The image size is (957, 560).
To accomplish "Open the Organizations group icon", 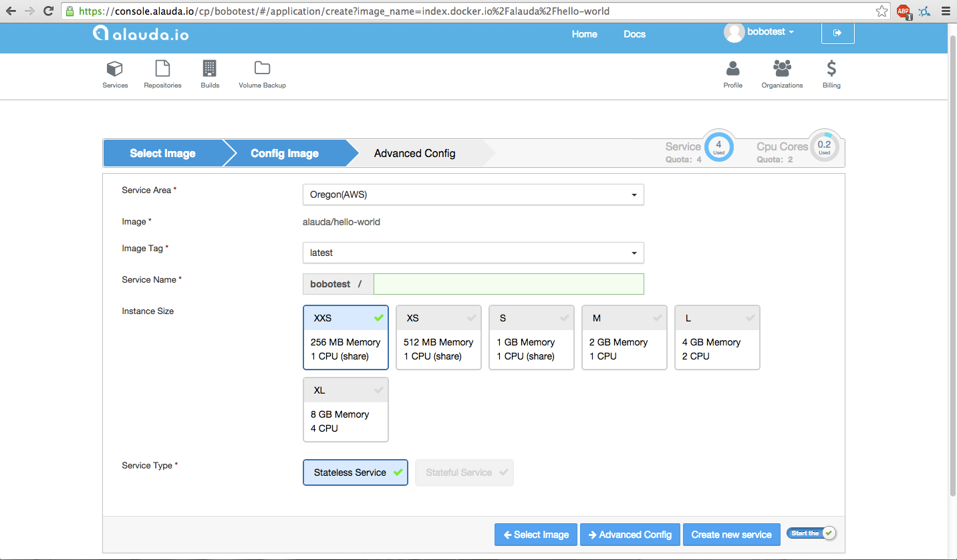I will (782, 68).
